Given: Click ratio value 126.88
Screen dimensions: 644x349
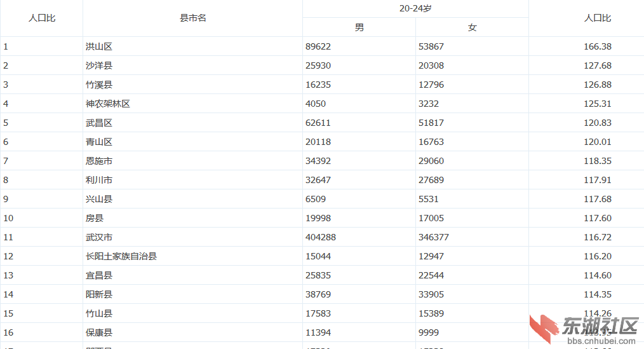Looking at the screenshot, I should (x=598, y=85).
